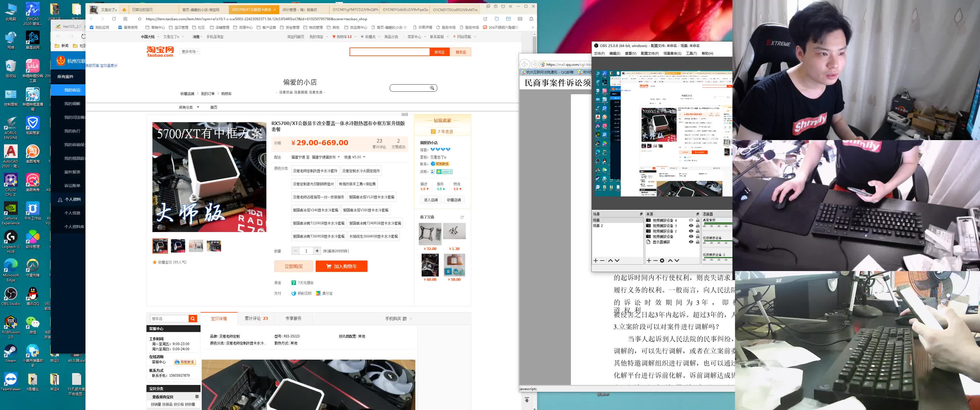Open the Recycle Bin on desktop
The height and width of the screenshot is (410, 980).
click(11, 68)
